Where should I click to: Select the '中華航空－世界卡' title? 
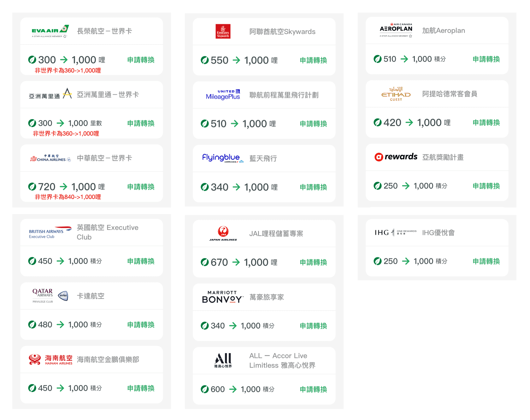[x=104, y=158]
